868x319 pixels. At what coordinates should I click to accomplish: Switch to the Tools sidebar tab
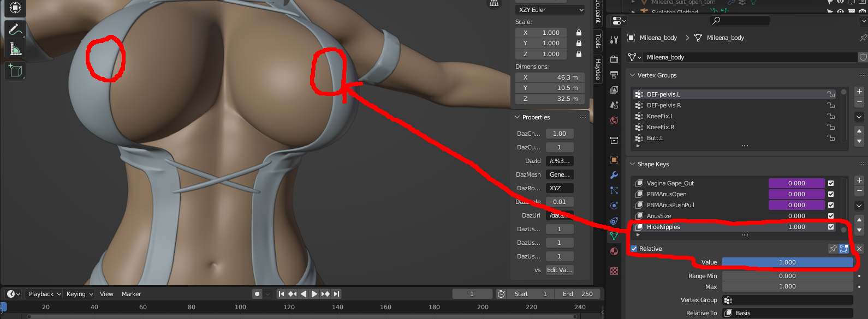tap(598, 40)
